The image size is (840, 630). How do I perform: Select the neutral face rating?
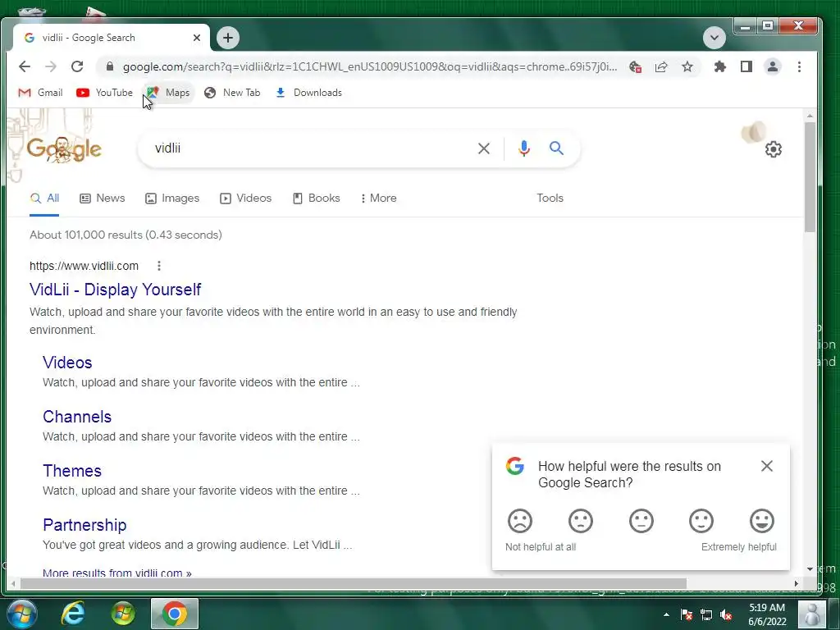coord(641,521)
